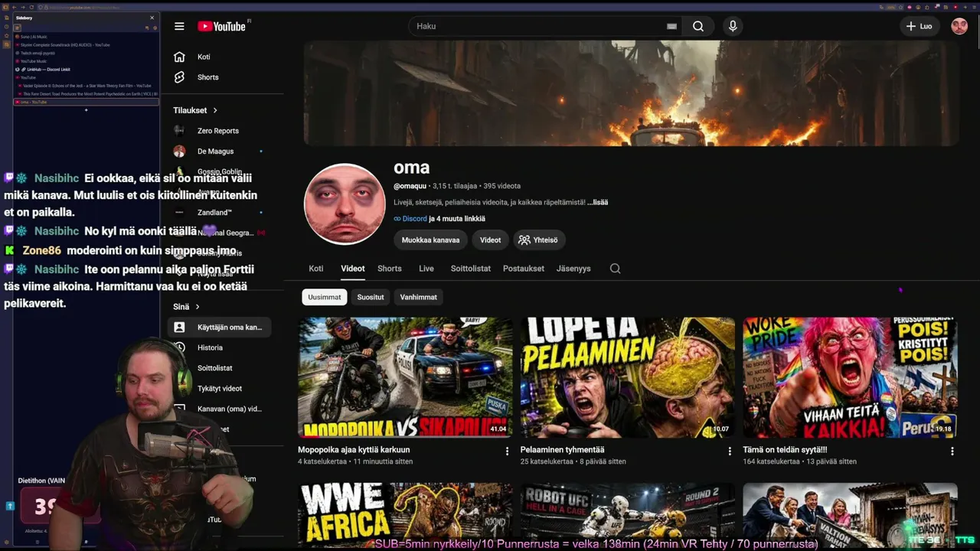
Task: Open the YouTube hamburger guide menu
Action: pyautogui.click(x=179, y=26)
